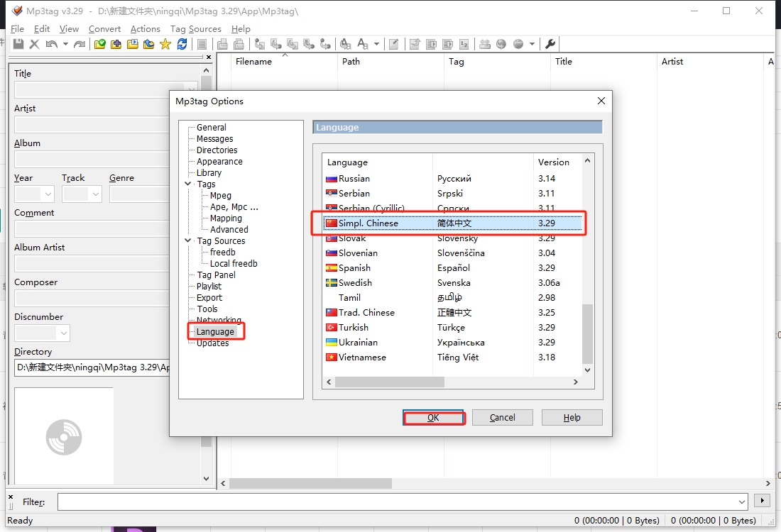Click the album cover art placeholder
The image size is (781, 532).
64,436
